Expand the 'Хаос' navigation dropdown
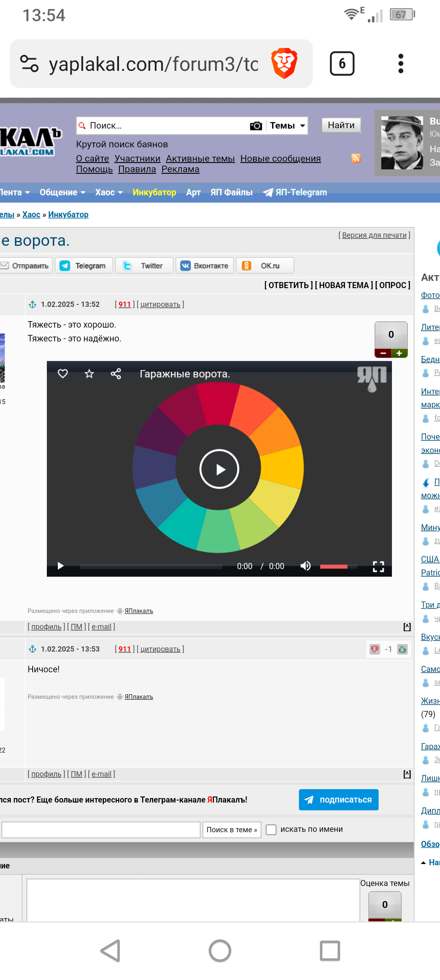This screenshot has width=440, height=980. point(109,192)
